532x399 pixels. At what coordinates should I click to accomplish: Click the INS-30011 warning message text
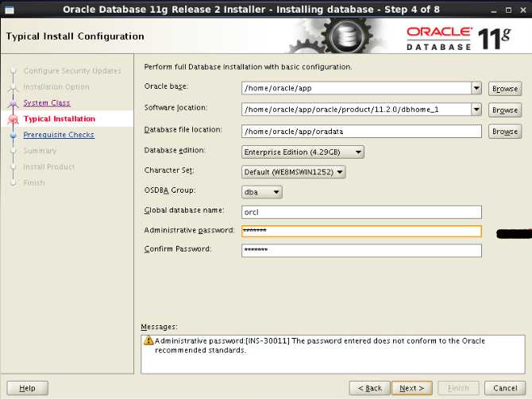tap(320, 345)
